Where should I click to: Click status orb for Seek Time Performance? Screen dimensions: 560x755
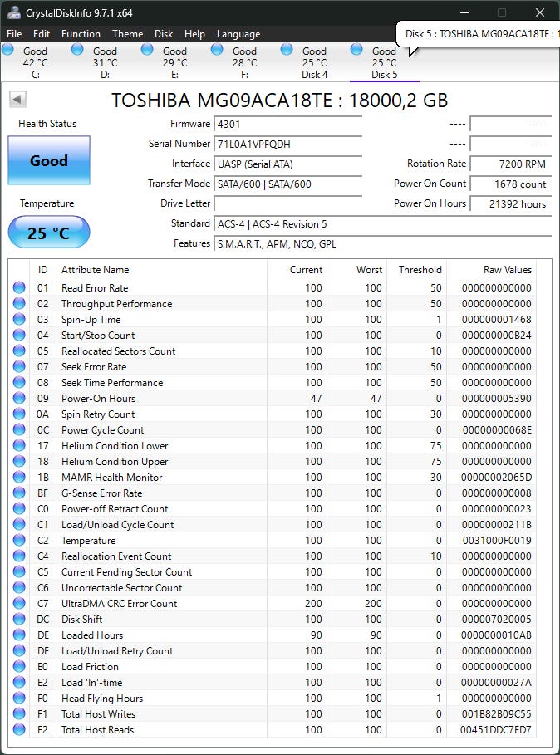pyautogui.click(x=19, y=382)
